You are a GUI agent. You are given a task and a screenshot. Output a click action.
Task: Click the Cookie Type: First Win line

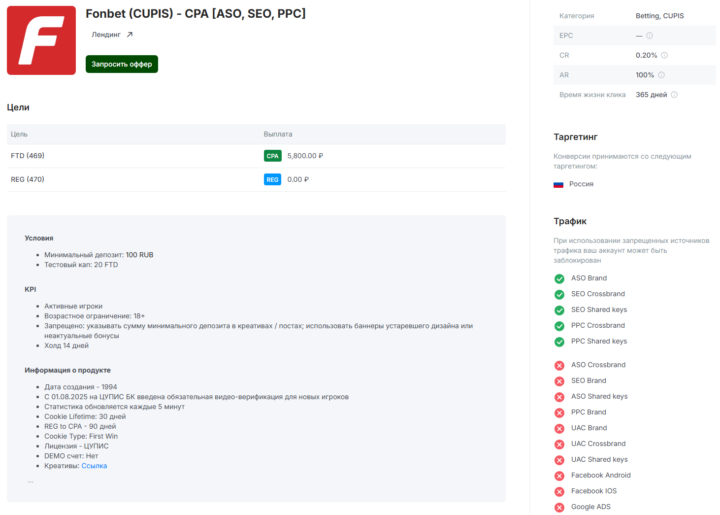tap(81, 436)
